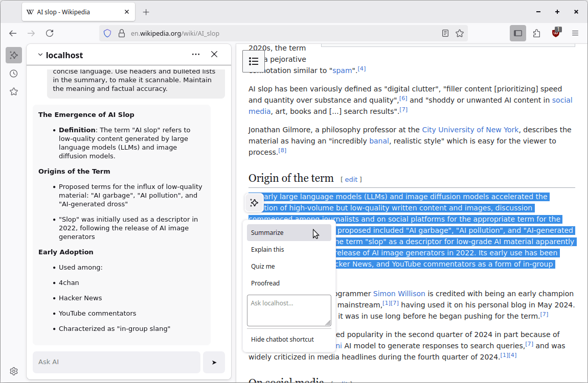Viewport: 588px width, 383px height.
Task: Bookmark this page with star icon
Action: pyautogui.click(x=460, y=33)
